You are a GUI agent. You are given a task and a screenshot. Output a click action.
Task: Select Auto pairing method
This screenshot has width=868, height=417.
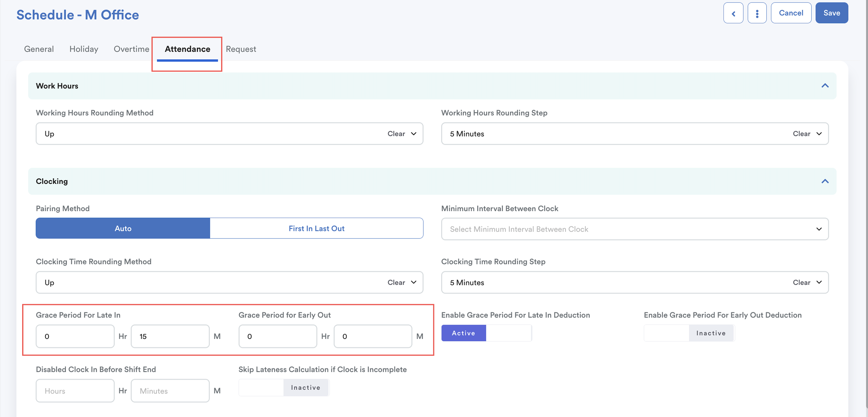(x=123, y=228)
